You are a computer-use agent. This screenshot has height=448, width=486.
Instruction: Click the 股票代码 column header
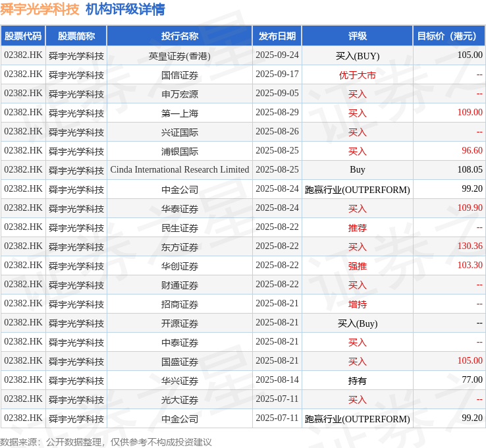pos(23,36)
